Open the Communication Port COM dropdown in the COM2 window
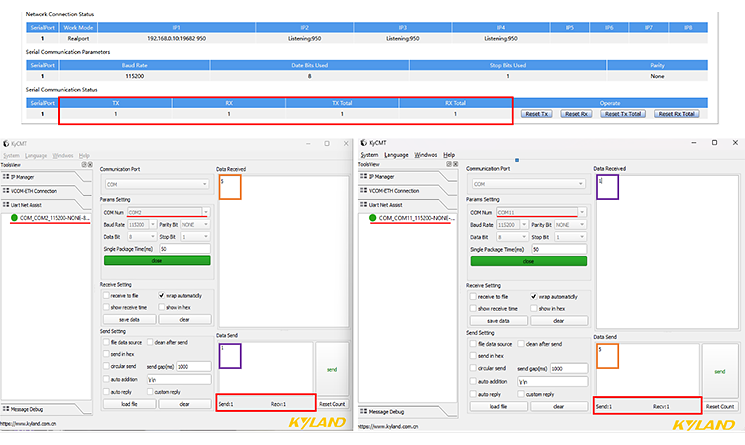This screenshot has width=745, height=445. point(157,184)
